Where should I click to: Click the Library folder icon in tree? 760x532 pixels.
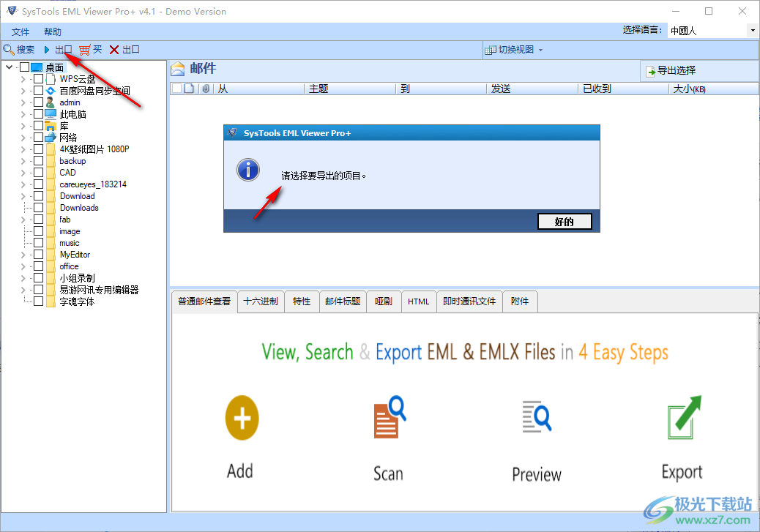[x=51, y=126]
